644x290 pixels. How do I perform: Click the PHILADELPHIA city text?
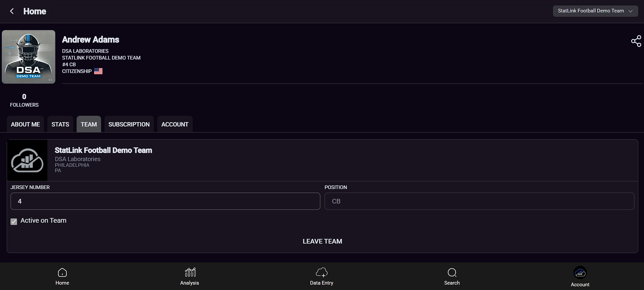point(72,165)
